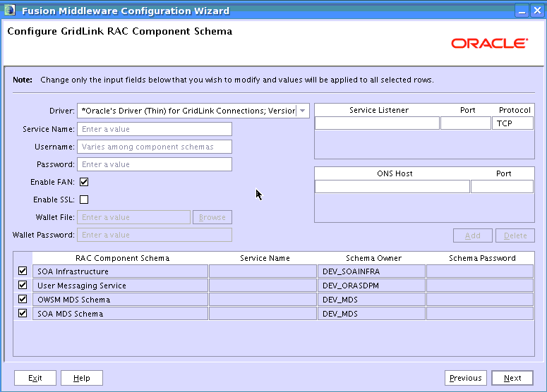Click Service Name cell of SOA Infrastructure row

pyautogui.click(x=263, y=271)
